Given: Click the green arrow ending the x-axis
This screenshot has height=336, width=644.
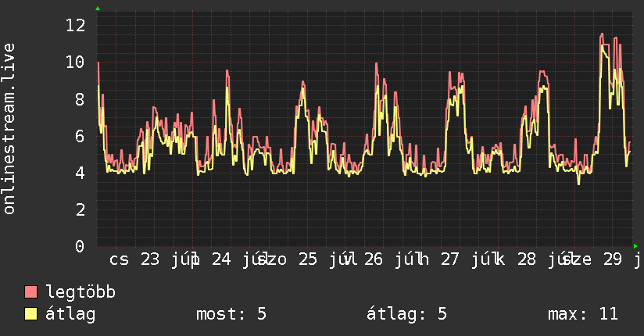Looking at the screenshot, I should point(635,246).
